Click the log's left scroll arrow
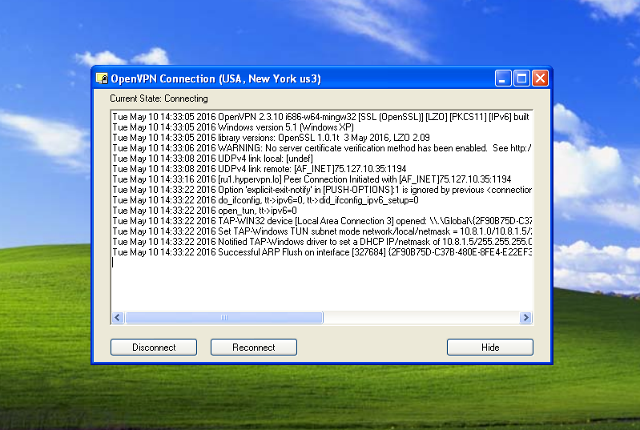The height and width of the screenshot is (430, 640). pyautogui.click(x=118, y=317)
